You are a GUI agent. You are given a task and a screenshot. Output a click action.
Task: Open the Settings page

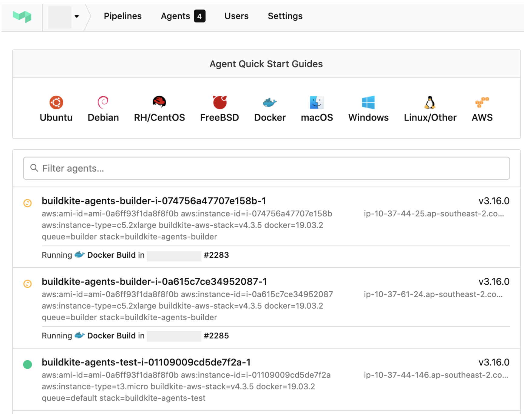[x=285, y=16]
